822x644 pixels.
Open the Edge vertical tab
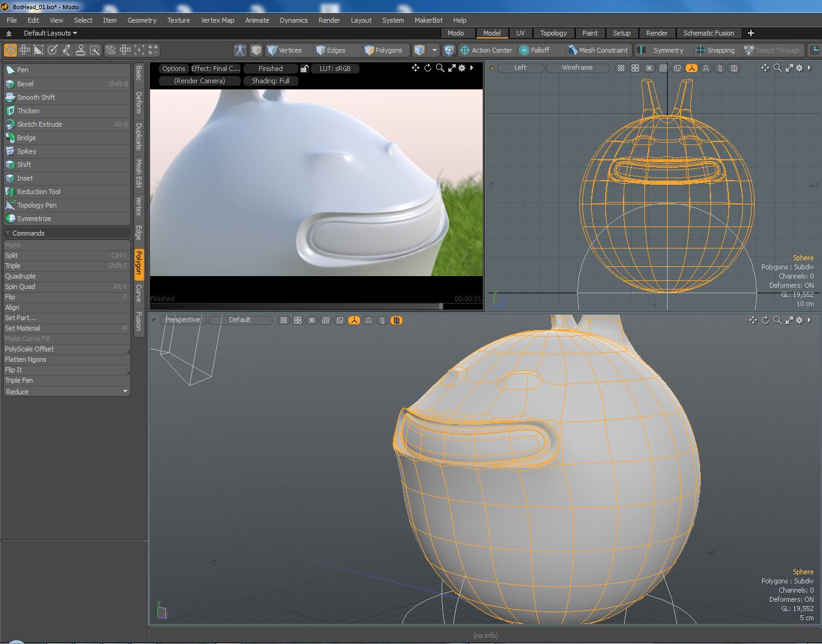(139, 233)
